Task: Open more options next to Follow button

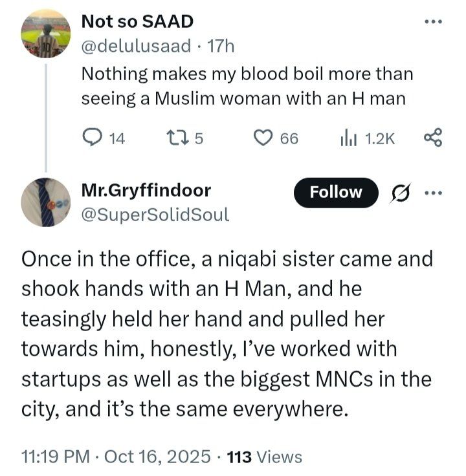Action: (432, 193)
